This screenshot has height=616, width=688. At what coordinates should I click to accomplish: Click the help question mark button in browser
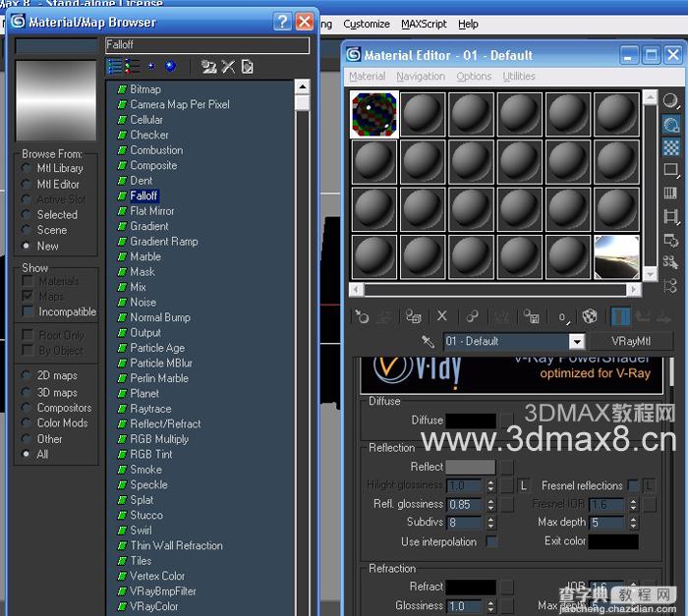(x=282, y=22)
